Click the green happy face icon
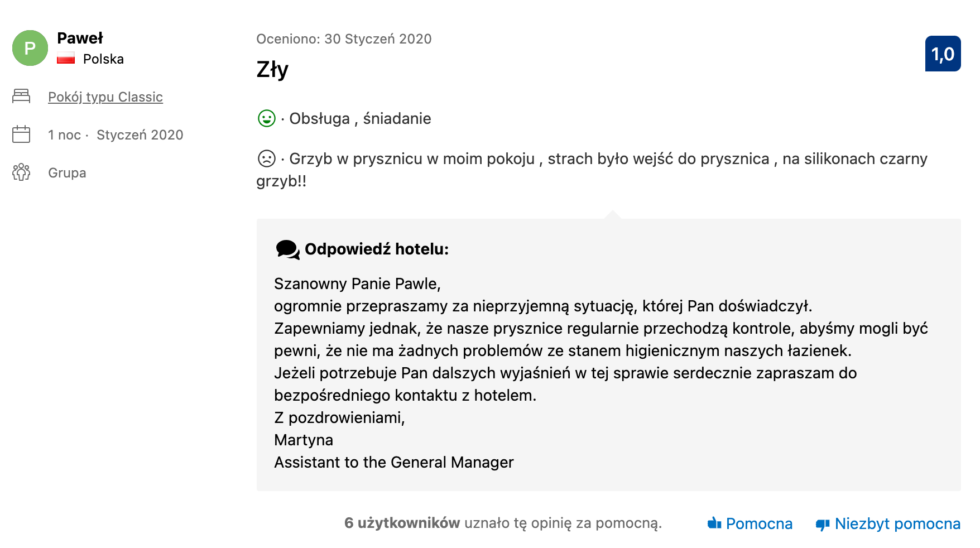 [267, 118]
